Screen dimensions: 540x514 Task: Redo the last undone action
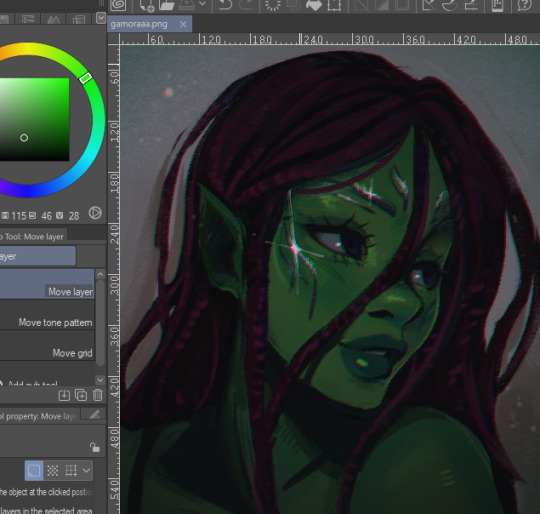246,5
